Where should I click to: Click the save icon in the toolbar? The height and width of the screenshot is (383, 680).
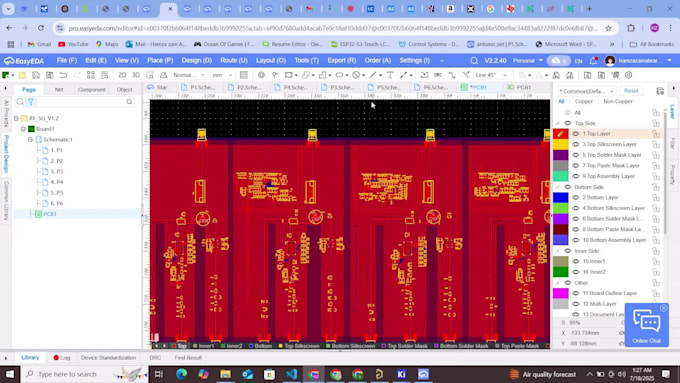pyautogui.click(x=36, y=75)
